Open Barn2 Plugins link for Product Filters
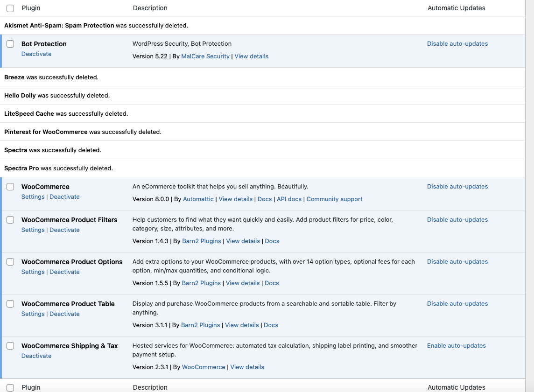Image resolution: width=534 pixels, height=392 pixels. tap(202, 241)
